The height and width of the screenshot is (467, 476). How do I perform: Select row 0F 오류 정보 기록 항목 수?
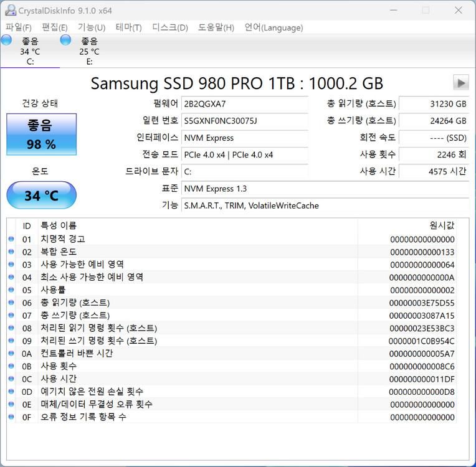click(x=232, y=417)
